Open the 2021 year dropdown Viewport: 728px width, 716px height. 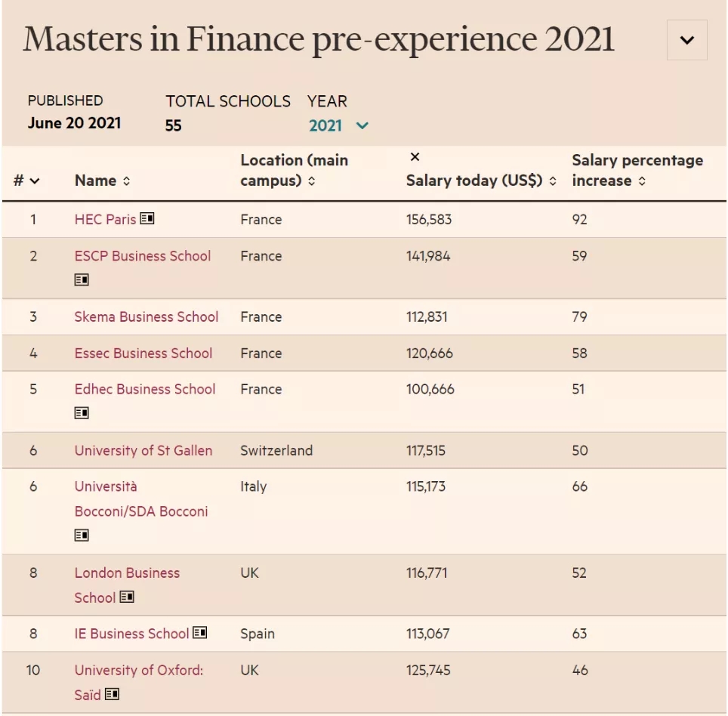click(x=338, y=125)
